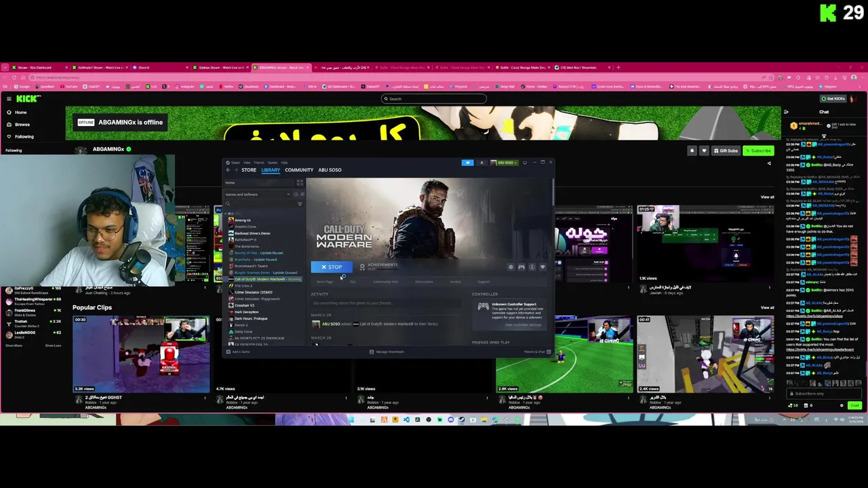Open advanced filter icon in Steam library search
868x488 pixels.
tap(300, 204)
